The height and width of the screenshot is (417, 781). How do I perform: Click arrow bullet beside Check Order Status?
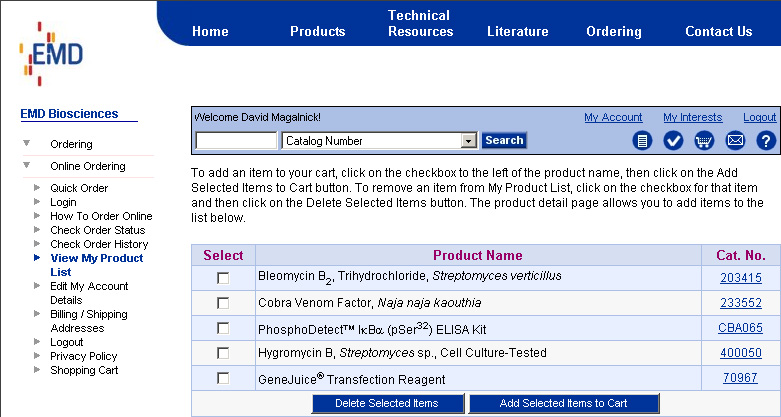tap(37, 230)
